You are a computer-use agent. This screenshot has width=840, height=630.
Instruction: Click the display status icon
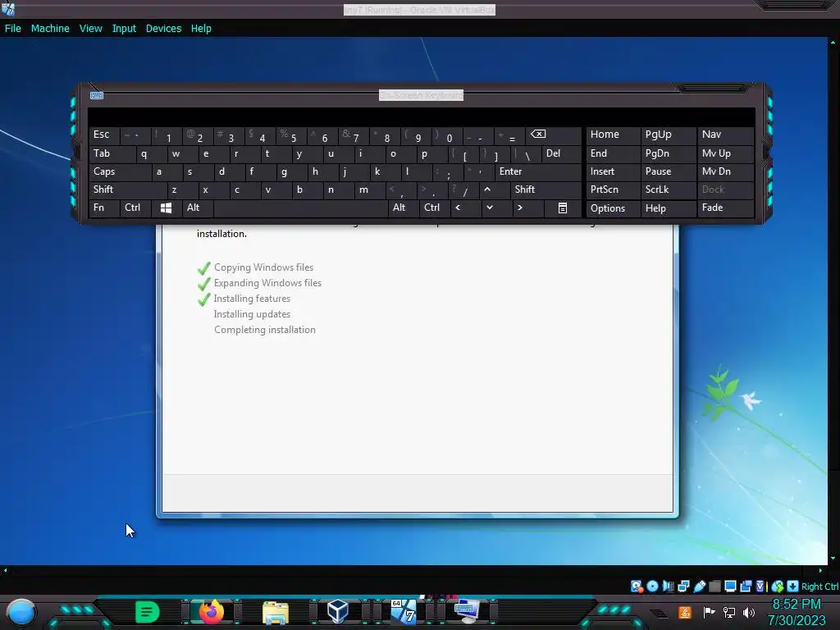(x=730, y=586)
